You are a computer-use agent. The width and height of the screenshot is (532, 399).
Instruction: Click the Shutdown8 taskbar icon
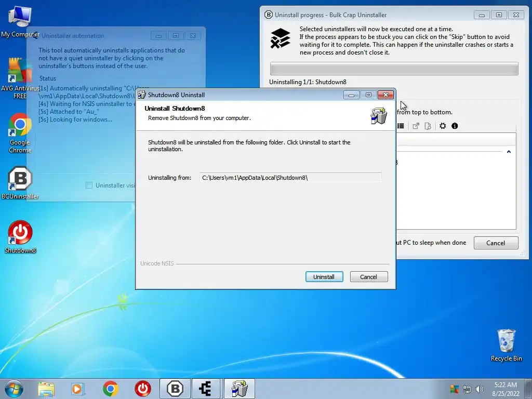143,389
